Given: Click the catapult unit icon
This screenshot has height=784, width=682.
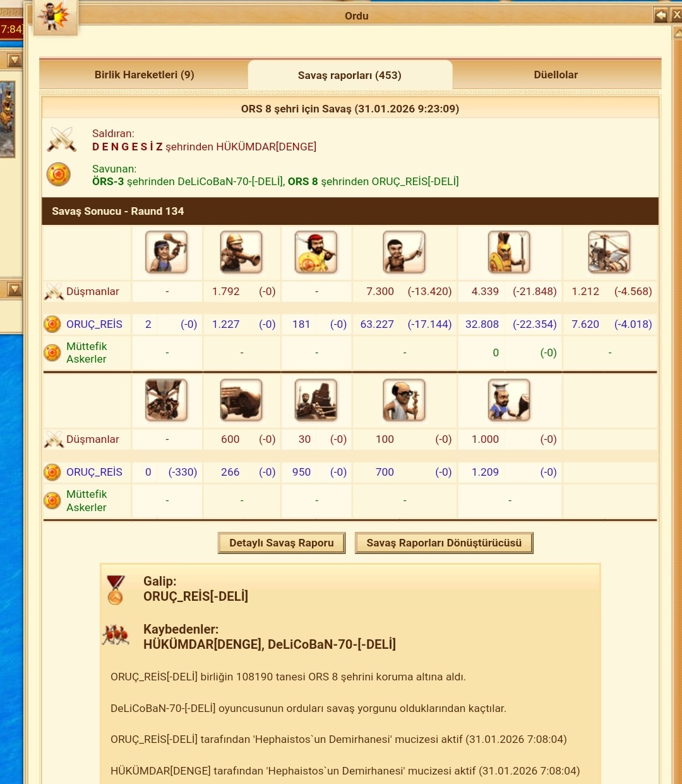Looking at the screenshot, I should pyautogui.click(x=316, y=400).
